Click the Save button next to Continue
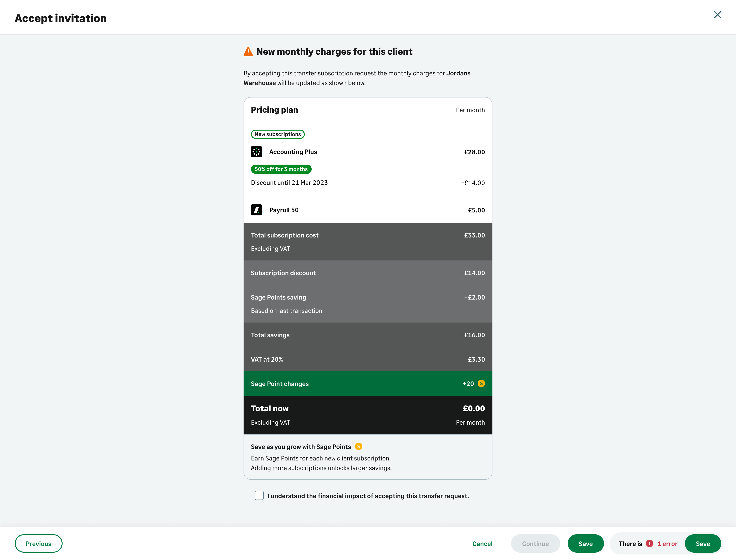The height and width of the screenshot is (560, 736). click(x=585, y=543)
